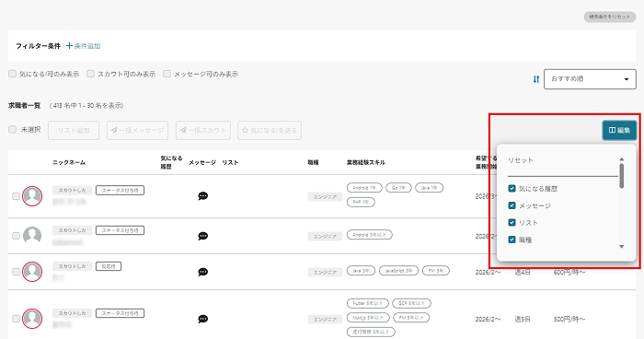
Task: Click the 週5日 working days value
Action: (523, 319)
